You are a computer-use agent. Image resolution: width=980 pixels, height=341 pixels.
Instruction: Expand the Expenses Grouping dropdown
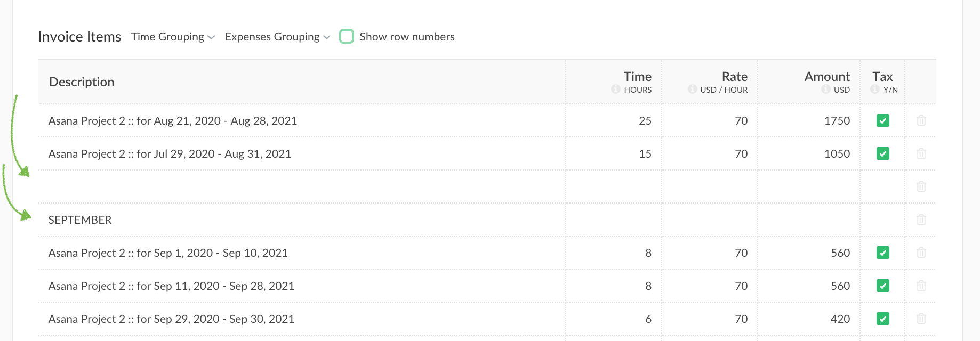coord(277,37)
